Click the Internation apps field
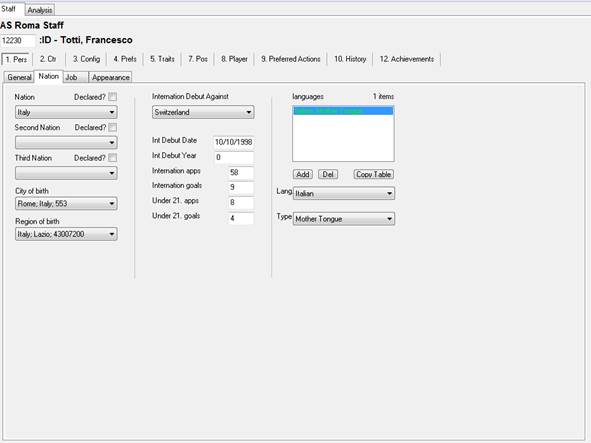 click(x=241, y=172)
